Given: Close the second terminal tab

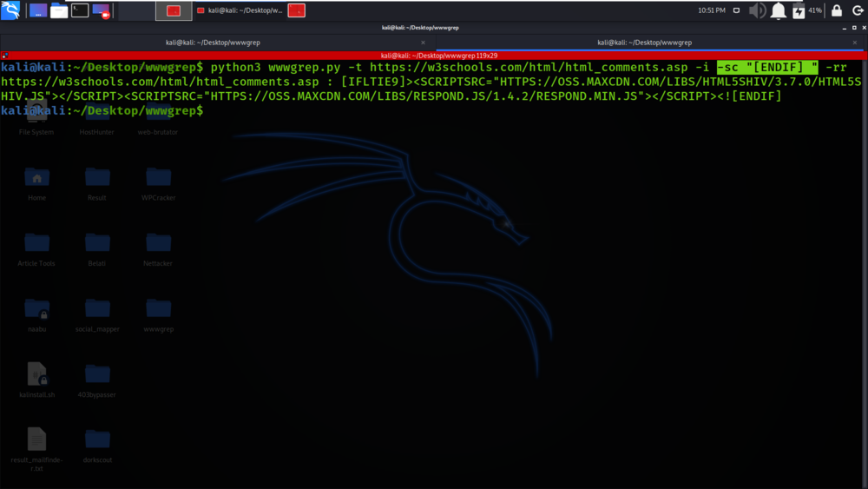Looking at the screenshot, I should pyautogui.click(x=855, y=43).
